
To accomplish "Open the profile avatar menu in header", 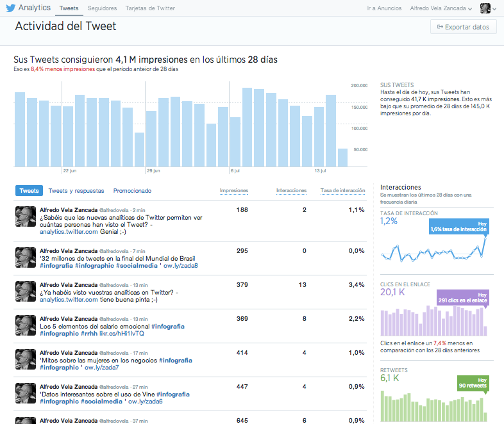I will pos(485,8).
